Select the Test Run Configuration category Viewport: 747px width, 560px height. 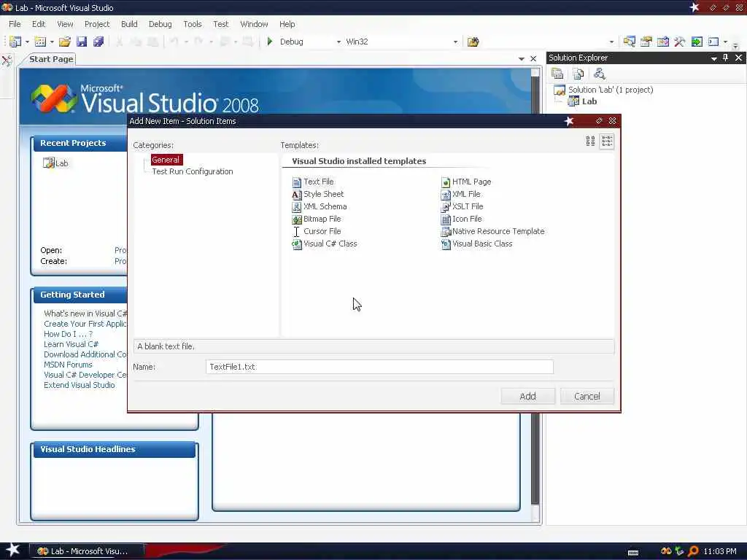click(193, 171)
